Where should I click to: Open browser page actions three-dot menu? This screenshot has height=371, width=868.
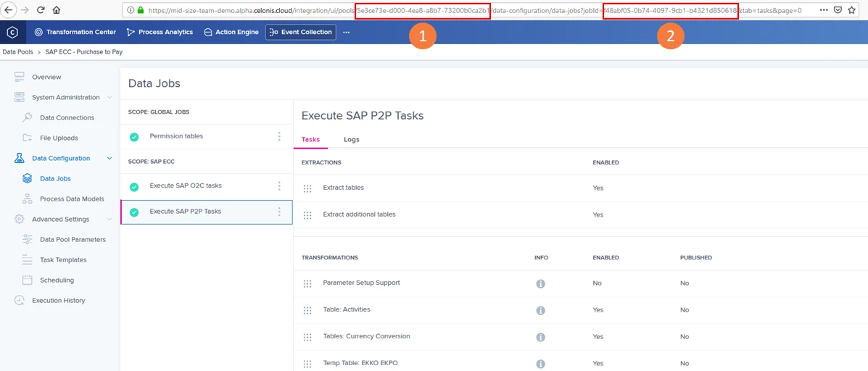(x=824, y=10)
